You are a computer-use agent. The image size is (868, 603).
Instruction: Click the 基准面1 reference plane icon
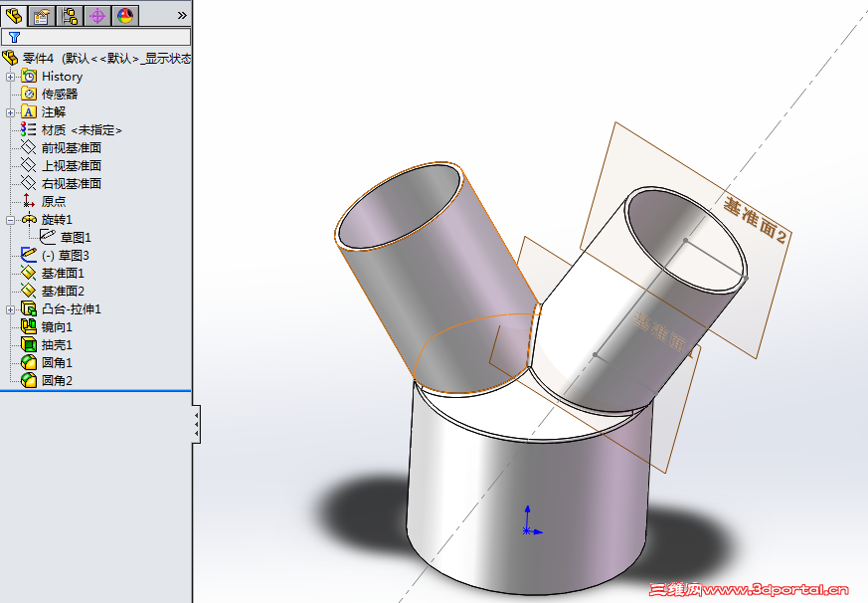(x=29, y=273)
